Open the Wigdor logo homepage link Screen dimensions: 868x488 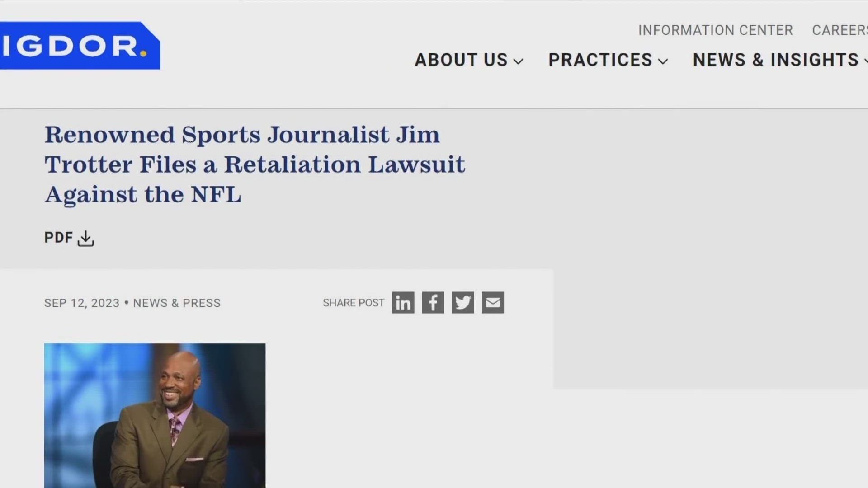(x=80, y=46)
